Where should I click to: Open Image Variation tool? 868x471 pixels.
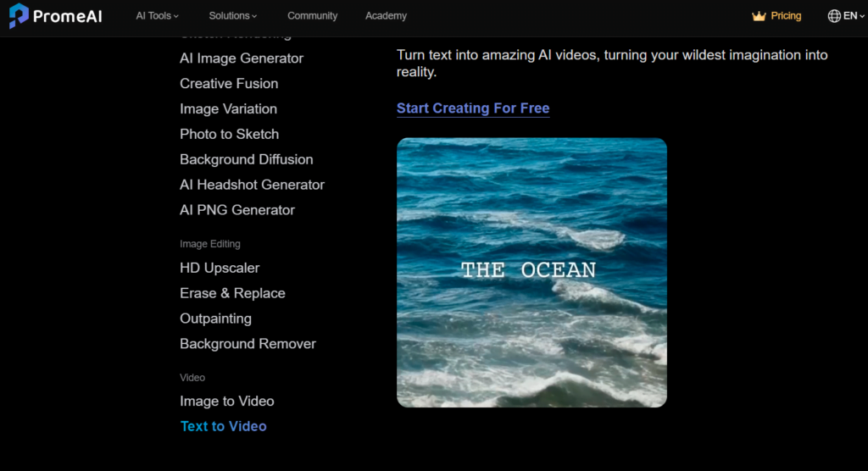click(228, 109)
